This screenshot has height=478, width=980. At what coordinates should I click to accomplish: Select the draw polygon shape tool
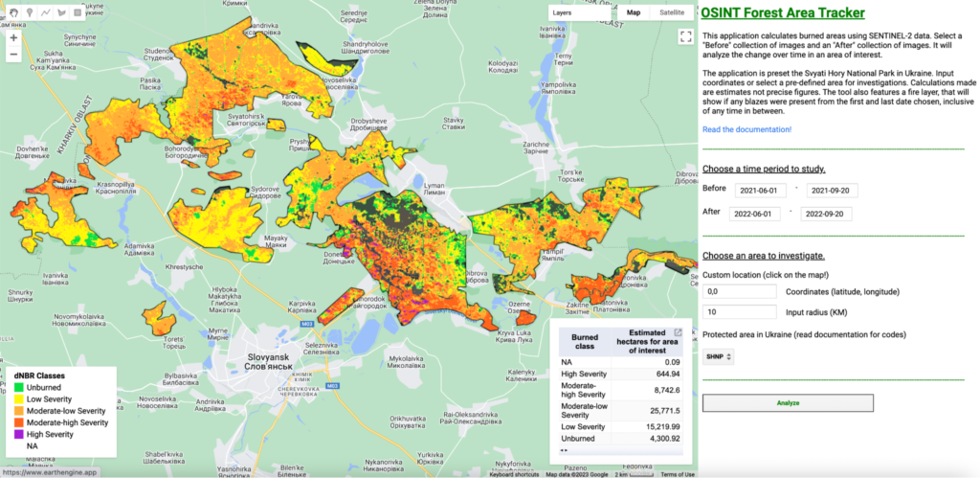(62, 13)
